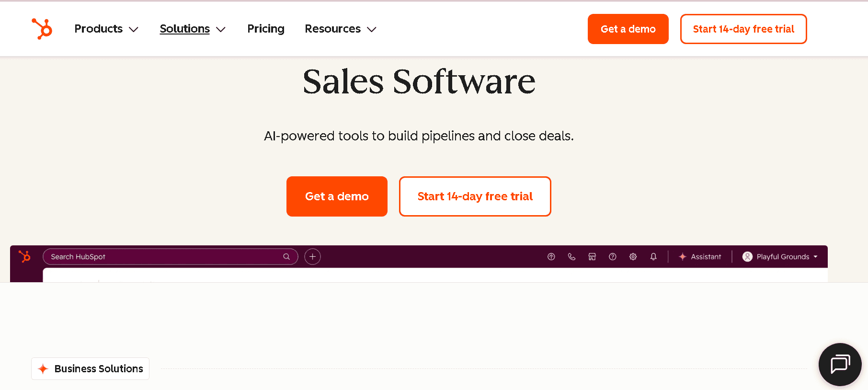The image size is (868, 390).
Task: Click the search magnifier icon in HubSpot search
Action: (286, 257)
